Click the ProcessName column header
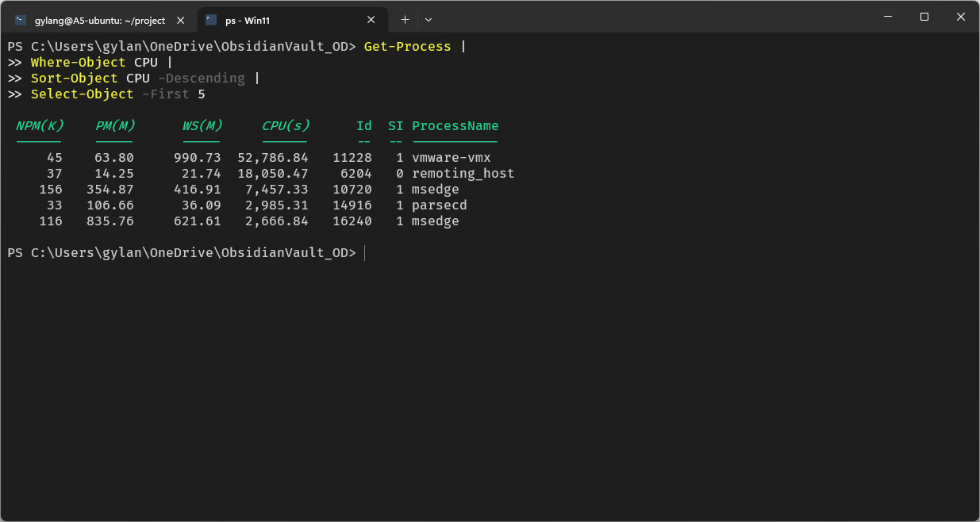 coord(455,125)
